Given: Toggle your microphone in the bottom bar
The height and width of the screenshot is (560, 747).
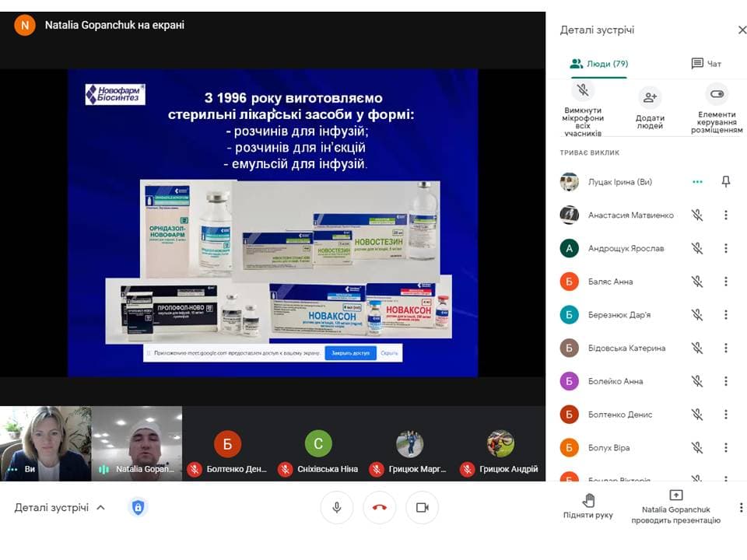Looking at the screenshot, I should click(336, 508).
